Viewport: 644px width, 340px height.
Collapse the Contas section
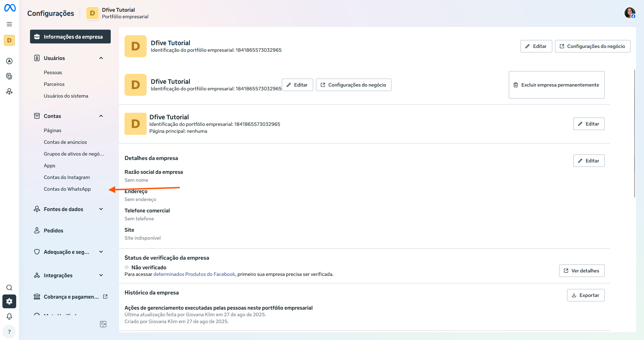(x=101, y=116)
